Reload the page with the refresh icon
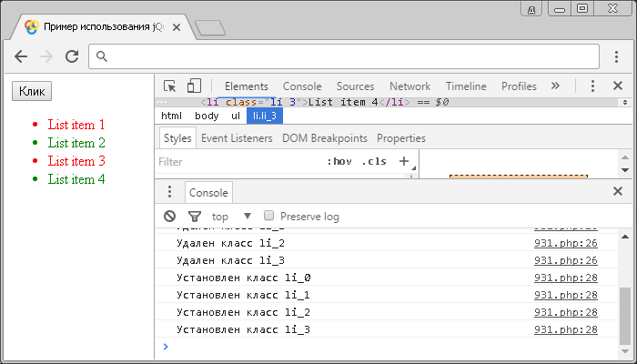Screen dimensions: 637x364 click(x=72, y=56)
